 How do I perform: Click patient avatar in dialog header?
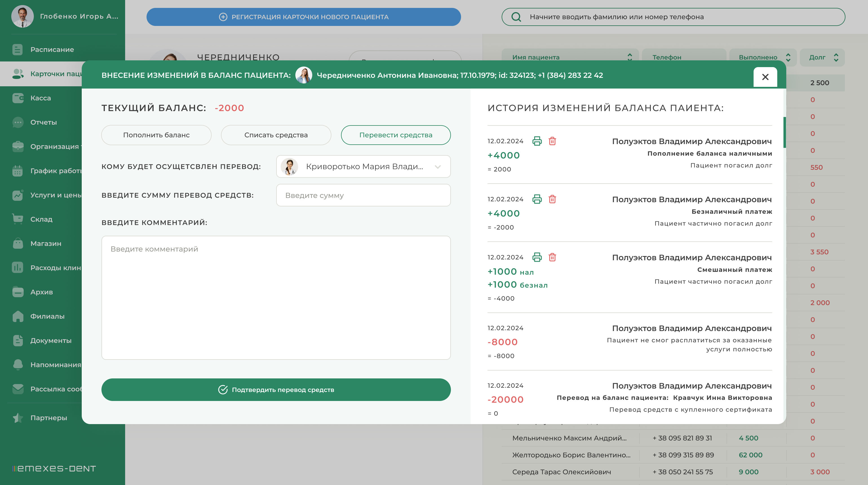point(304,75)
